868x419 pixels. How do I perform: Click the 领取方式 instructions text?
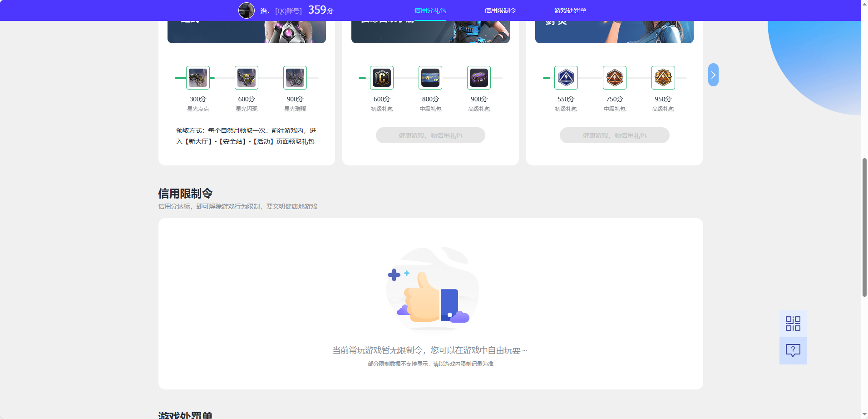(x=246, y=136)
